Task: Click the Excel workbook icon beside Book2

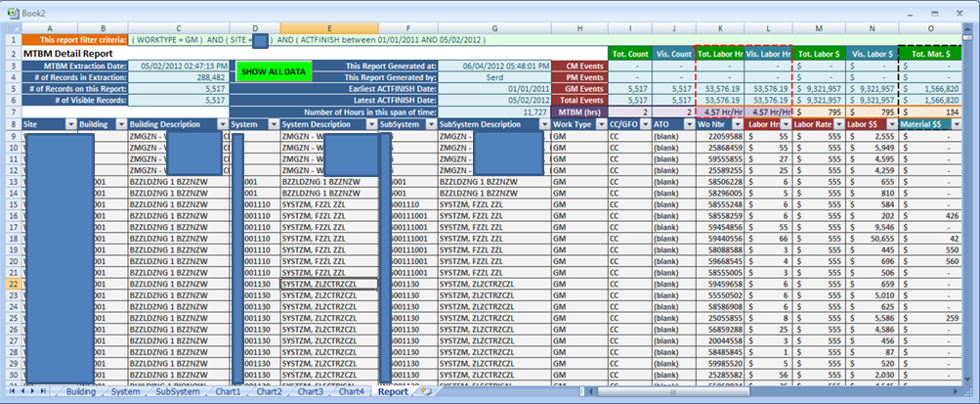Action: point(12,13)
